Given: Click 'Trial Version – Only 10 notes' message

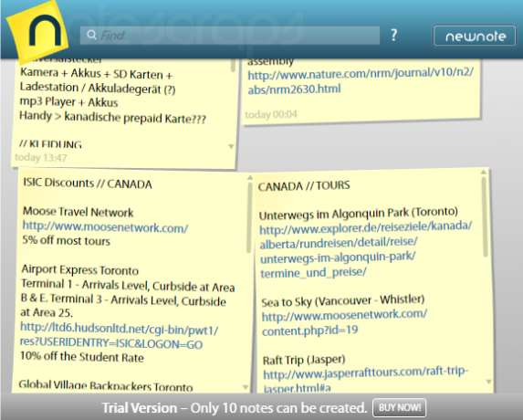Looking at the screenshot, I should tap(234, 408).
